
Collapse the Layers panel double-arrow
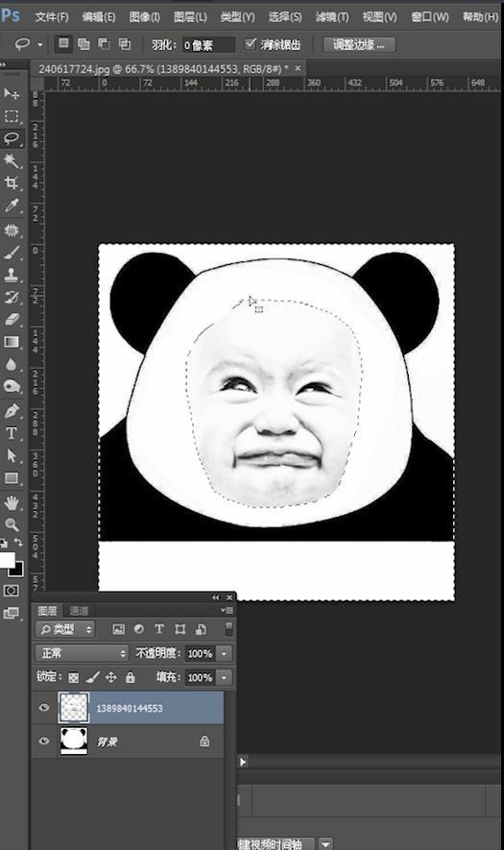216,597
